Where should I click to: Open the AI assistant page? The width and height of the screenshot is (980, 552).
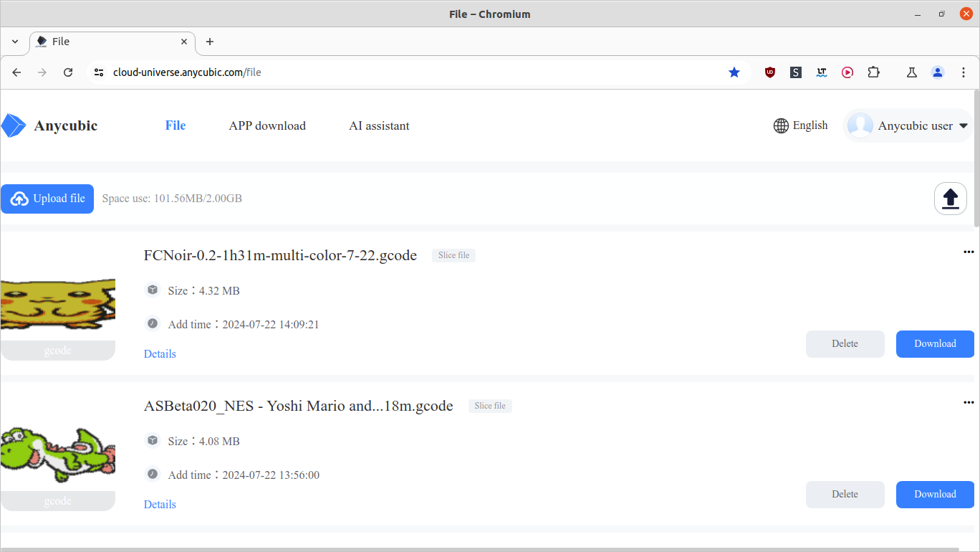pyautogui.click(x=379, y=125)
